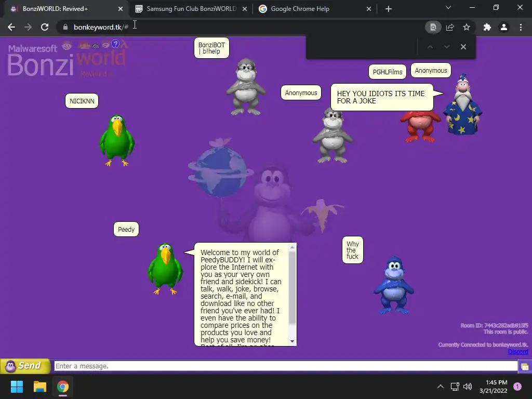The width and height of the screenshot is (532, 399).
Task: Send the chat message with Send button
Action: pyautogui.click(x=25, y=366)
